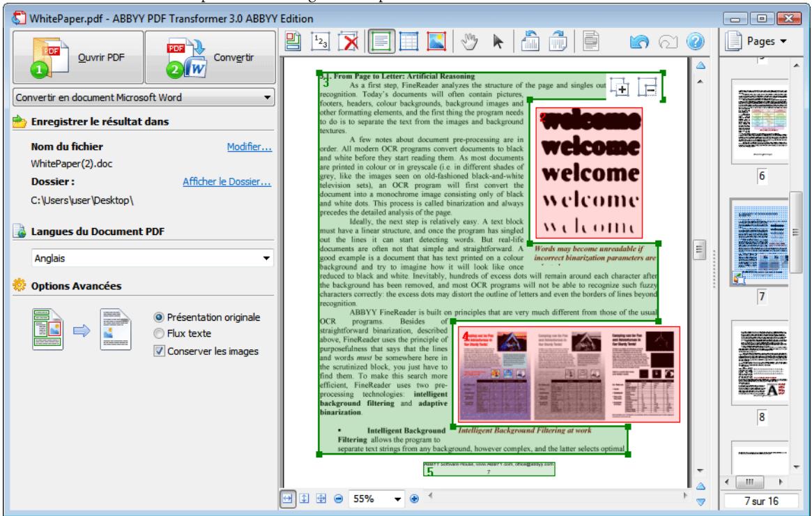Click the Enregistrer le résultat dans folder icon
812x516 pixels.
(19, 122)
